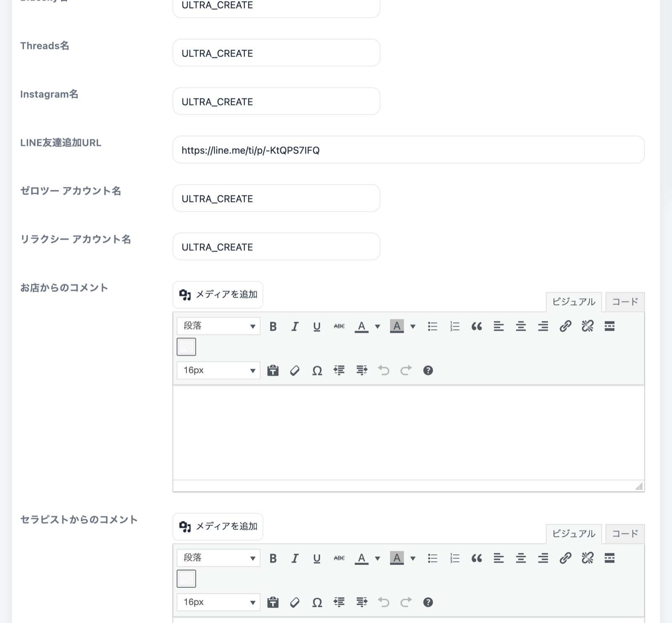Insert link in お店からのコメント editor
The width and height of the screenshot is (672, 623).
click(565, 326)
